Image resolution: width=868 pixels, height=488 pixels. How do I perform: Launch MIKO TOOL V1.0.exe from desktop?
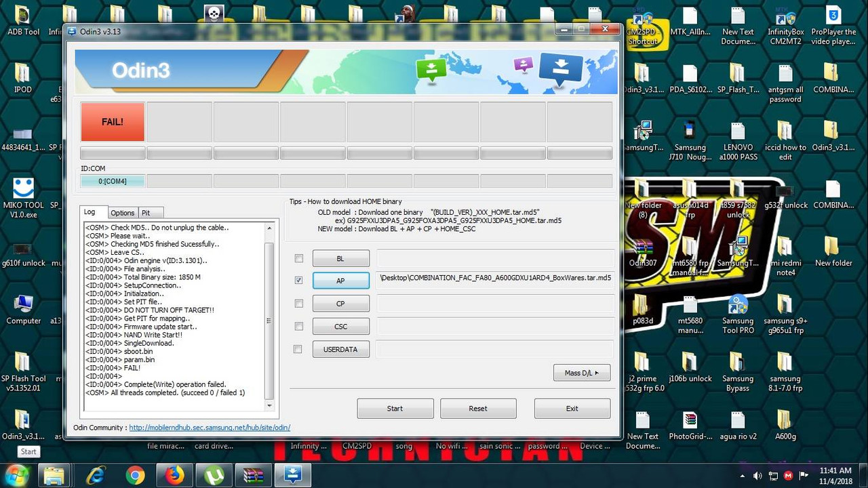point(23,198)
